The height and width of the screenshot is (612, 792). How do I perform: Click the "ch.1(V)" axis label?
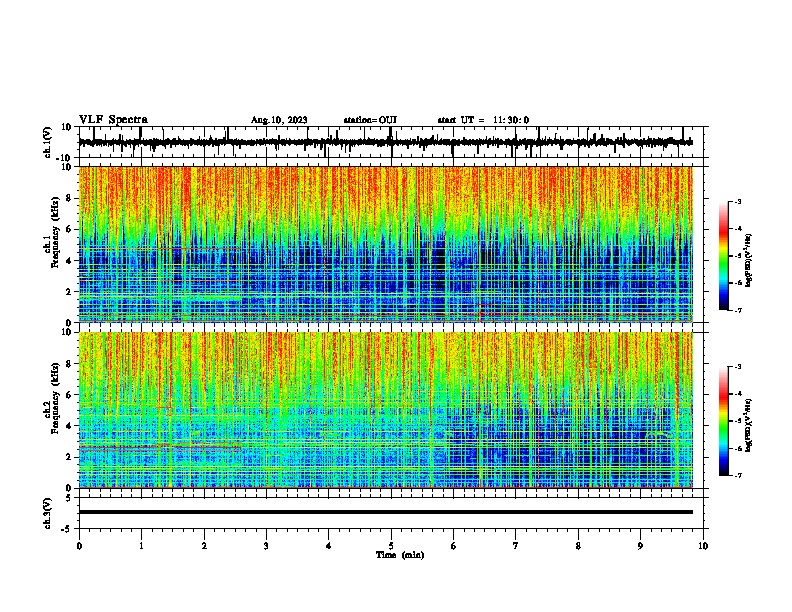pos(48,142)
